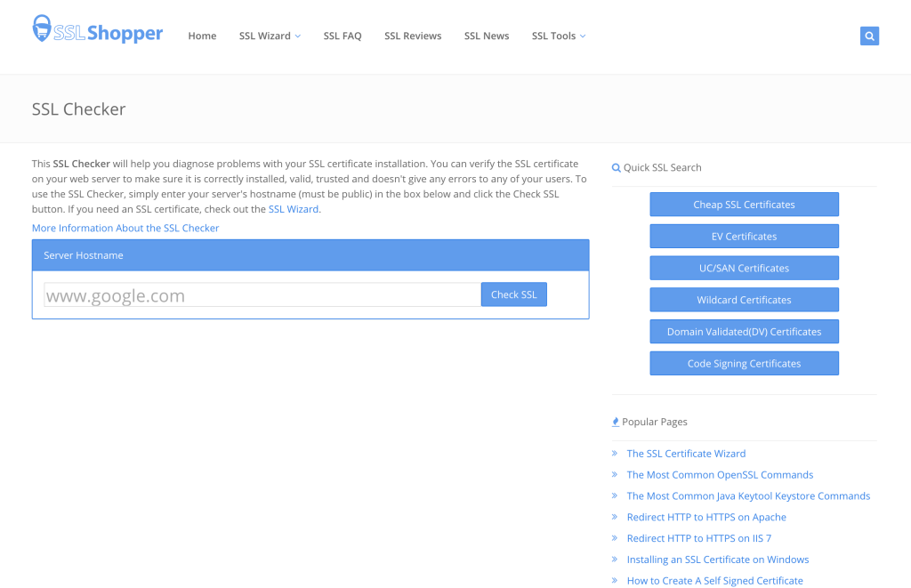
Task: Open the SSL Reviews page
Action: pos(413,36)
